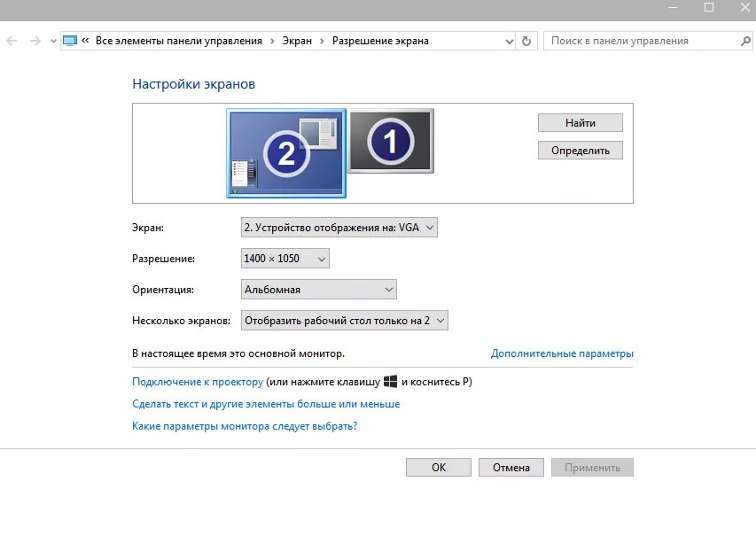The image size is (756, 551).
Task: Maximize the window
Action: tap(709, 7)
